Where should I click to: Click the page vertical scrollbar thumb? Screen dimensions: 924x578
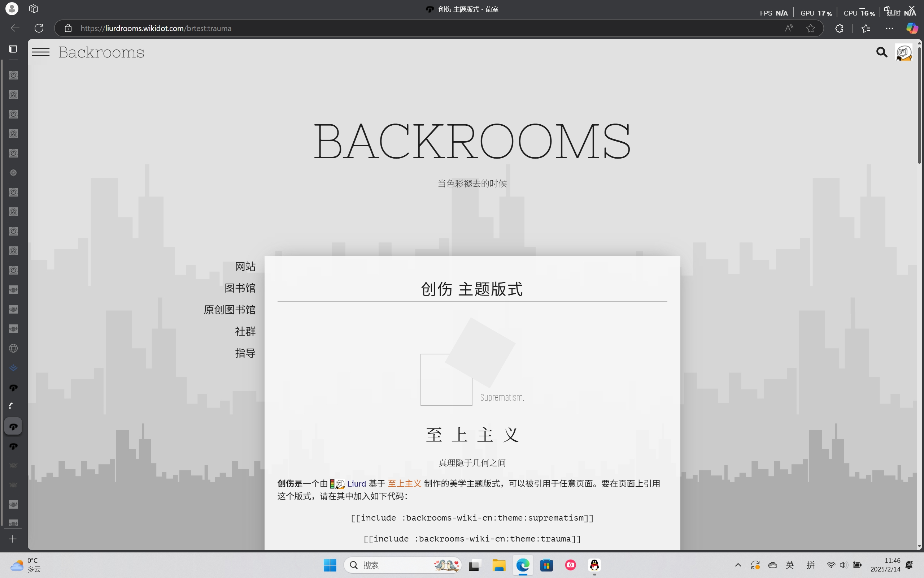(x=919, y=105)
